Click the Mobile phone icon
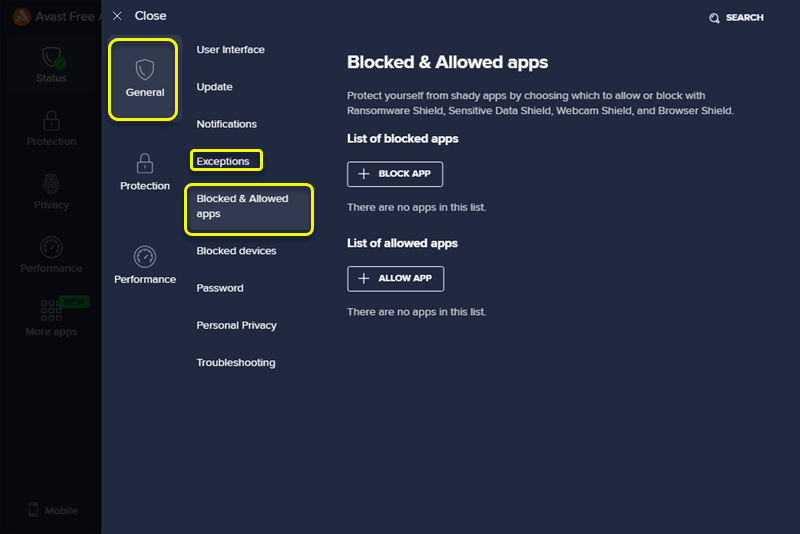Screen dimensions: 800x534 (33, 510)
